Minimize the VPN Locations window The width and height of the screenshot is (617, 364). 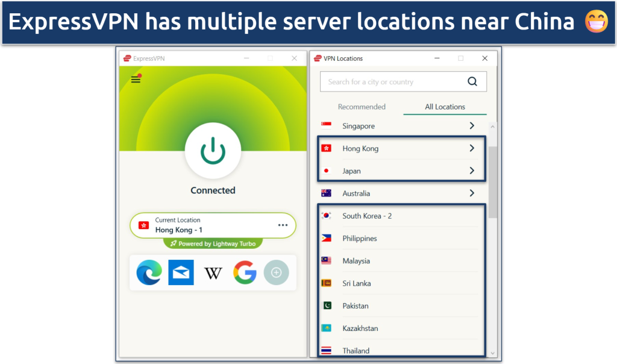pos(437,58)
